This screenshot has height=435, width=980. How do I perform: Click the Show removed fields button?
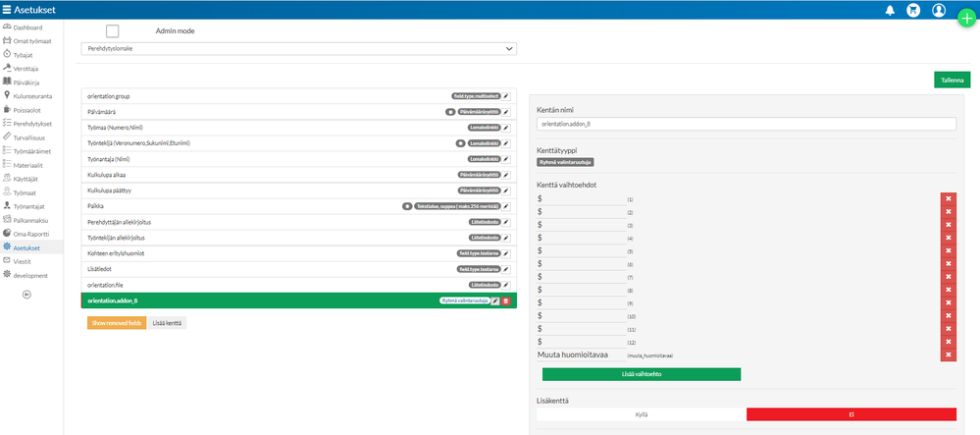[117, 323]
